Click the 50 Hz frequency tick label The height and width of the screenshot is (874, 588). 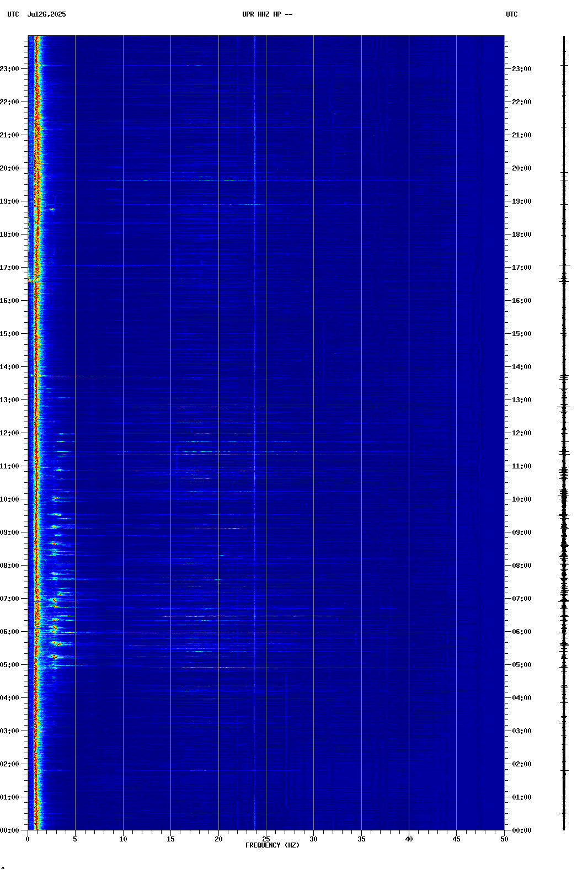tap(504, 839)
